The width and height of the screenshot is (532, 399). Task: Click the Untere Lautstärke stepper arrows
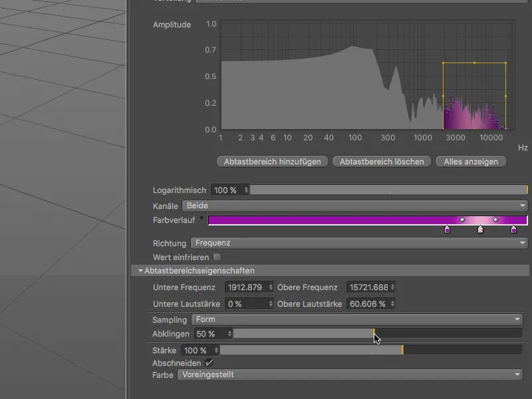tap(271, 304)
